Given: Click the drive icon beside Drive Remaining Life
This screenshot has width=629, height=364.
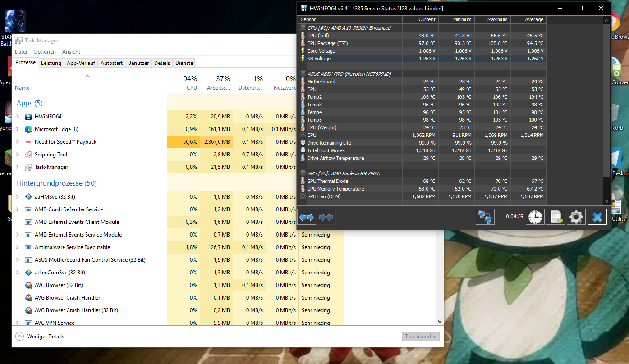Looking at the screenshot, I should tap(303, 143).
